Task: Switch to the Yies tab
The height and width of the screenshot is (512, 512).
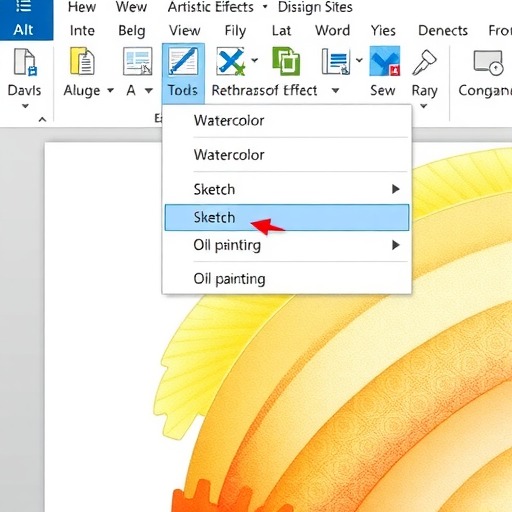Action: pos(383,31)
